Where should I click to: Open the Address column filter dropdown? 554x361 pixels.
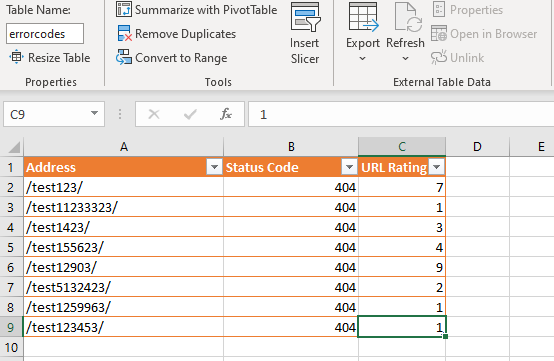(214, 167)
